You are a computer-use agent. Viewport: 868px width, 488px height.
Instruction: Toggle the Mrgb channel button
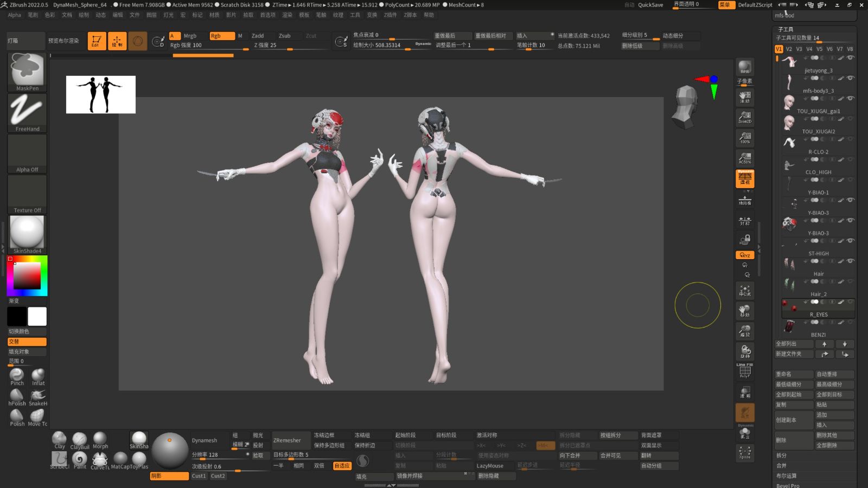190,36
